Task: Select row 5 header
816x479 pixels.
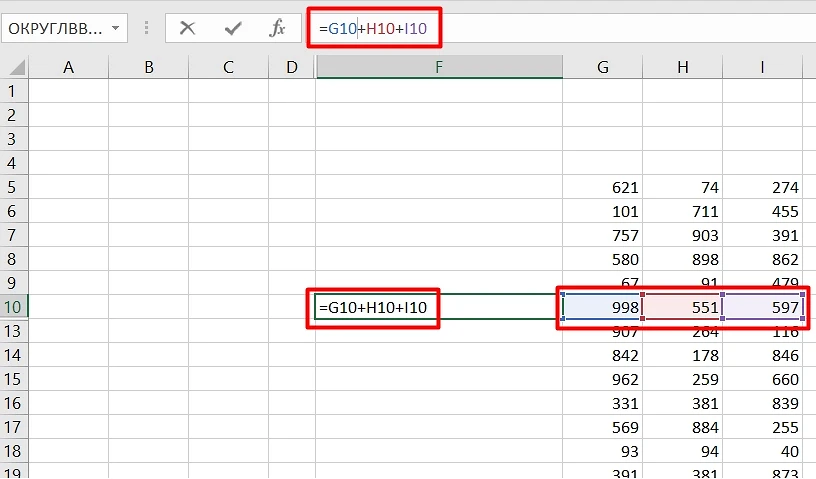Action: 13,187
